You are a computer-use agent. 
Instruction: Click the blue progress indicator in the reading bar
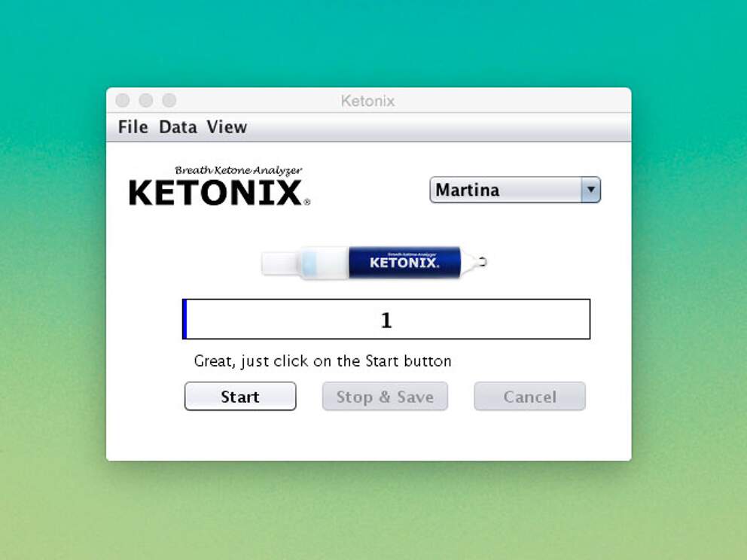coord(185,318)
